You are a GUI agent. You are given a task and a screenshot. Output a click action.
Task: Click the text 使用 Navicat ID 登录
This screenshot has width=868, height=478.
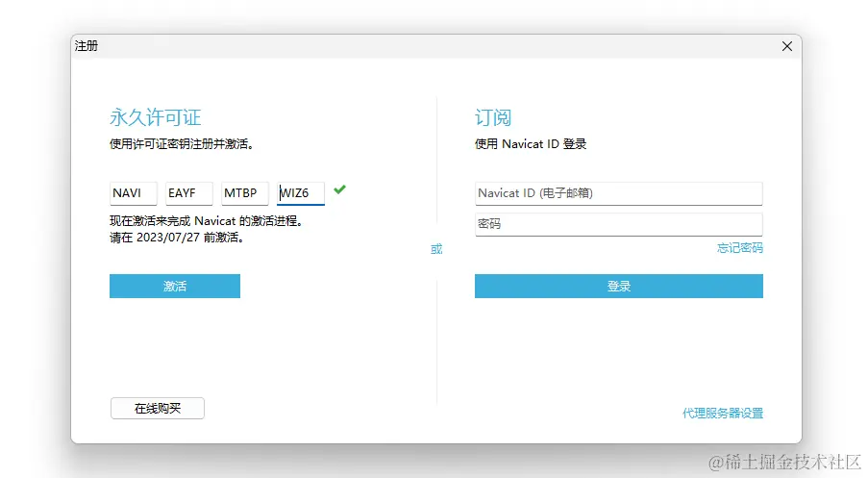coord(531,144)
